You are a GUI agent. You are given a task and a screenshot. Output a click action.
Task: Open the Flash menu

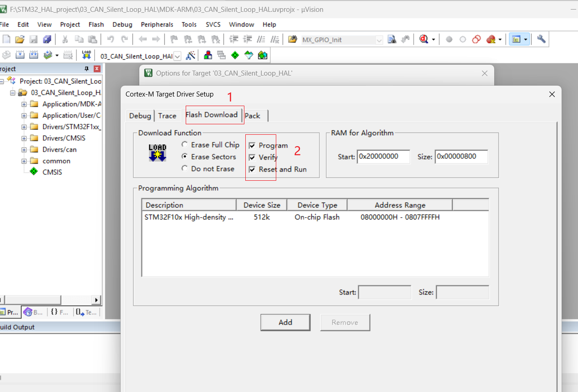click(x=96, y=25)
